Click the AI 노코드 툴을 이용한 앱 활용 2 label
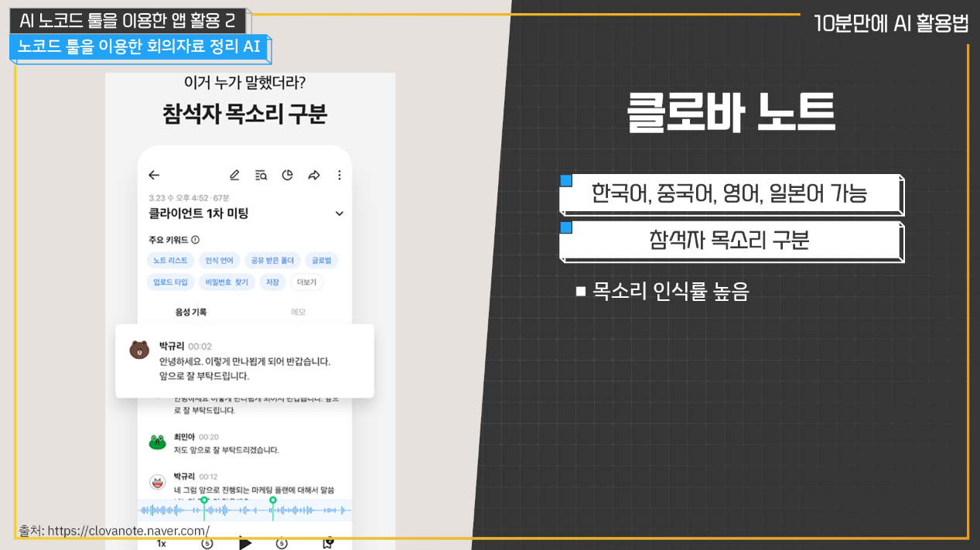980x550 pixels. [128, 20]
